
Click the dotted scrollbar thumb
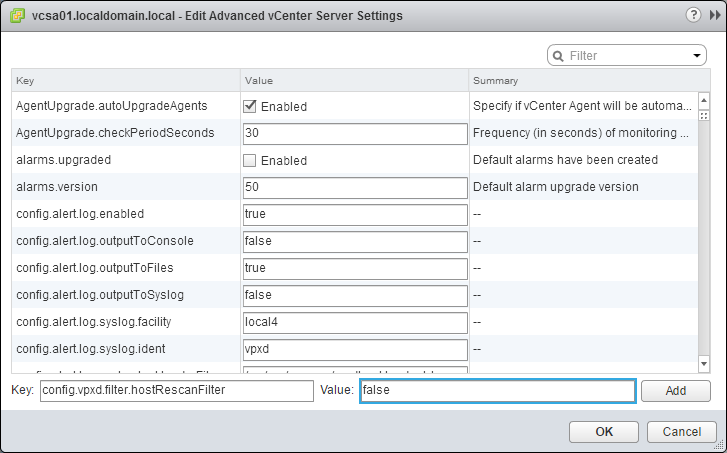pyautogui.click(x=704, y=116)
